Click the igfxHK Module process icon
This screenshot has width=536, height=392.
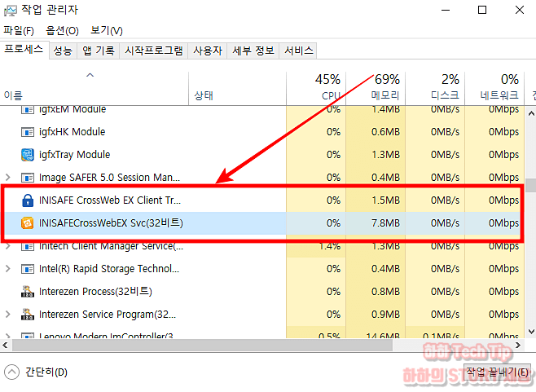28,132
